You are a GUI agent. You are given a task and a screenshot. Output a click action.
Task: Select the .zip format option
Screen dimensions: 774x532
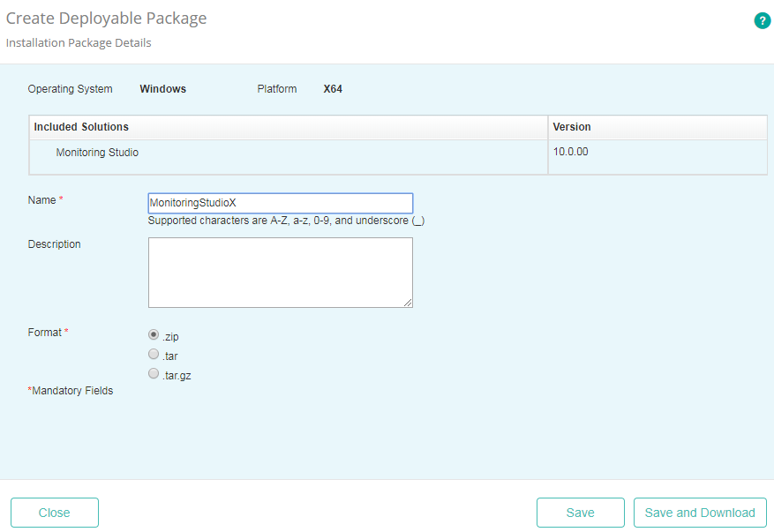point(154,335)
